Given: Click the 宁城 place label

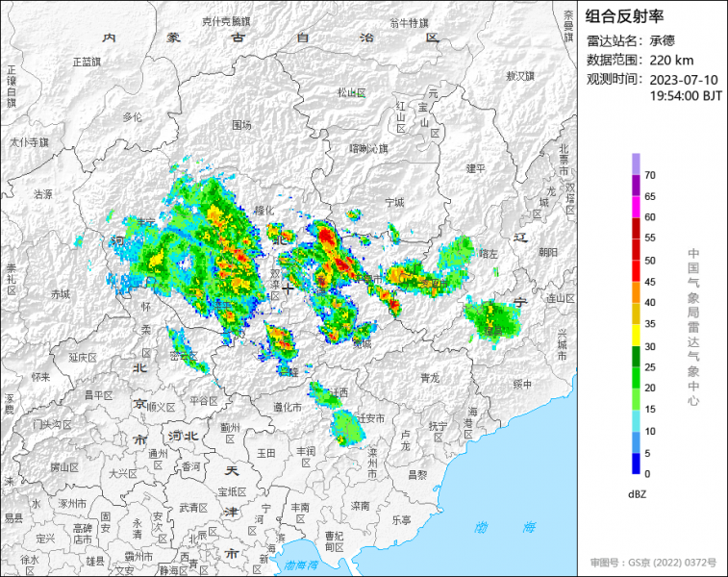Looking at the screenshot, I should (394, 202).
